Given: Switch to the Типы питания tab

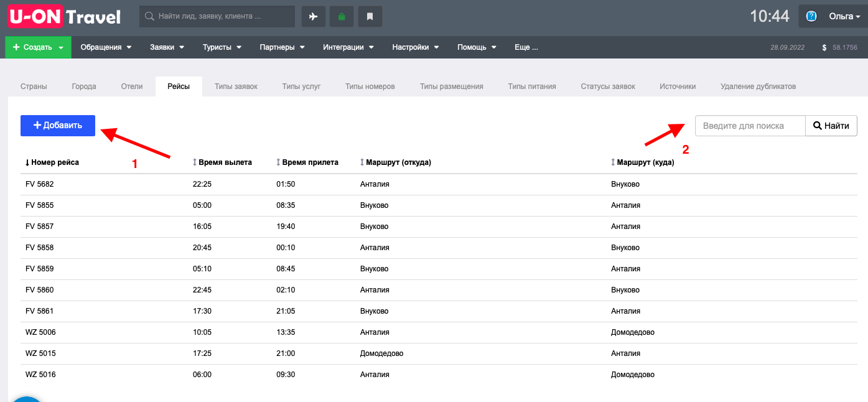Looking at the screenshot, I should coord(532,86).
